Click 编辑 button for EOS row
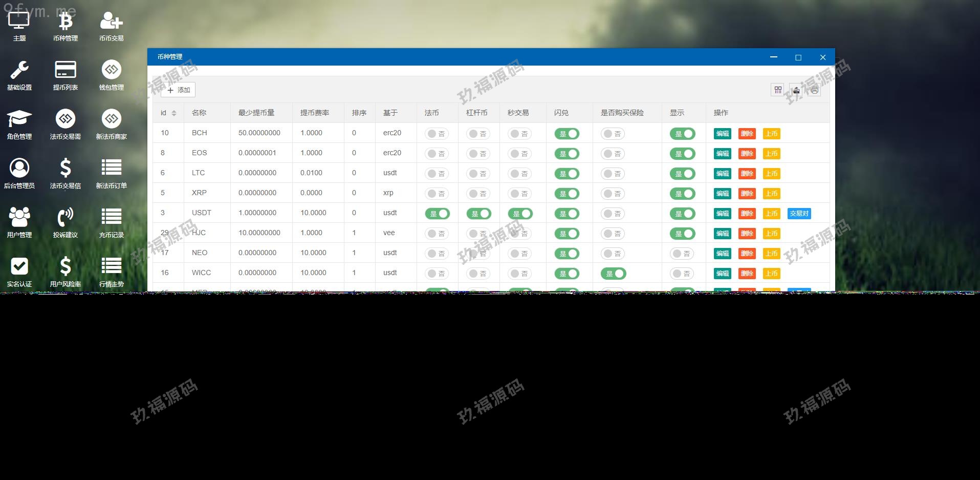The height and width of the screenshot is (480, 980). point(723,154)
